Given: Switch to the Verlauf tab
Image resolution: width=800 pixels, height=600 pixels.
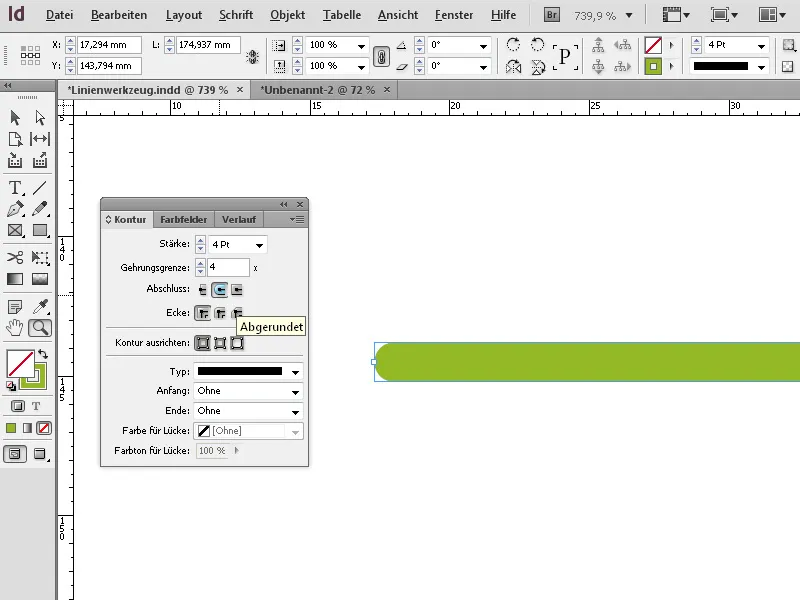Looking at the screenshot, I should [x=239, y=219].
